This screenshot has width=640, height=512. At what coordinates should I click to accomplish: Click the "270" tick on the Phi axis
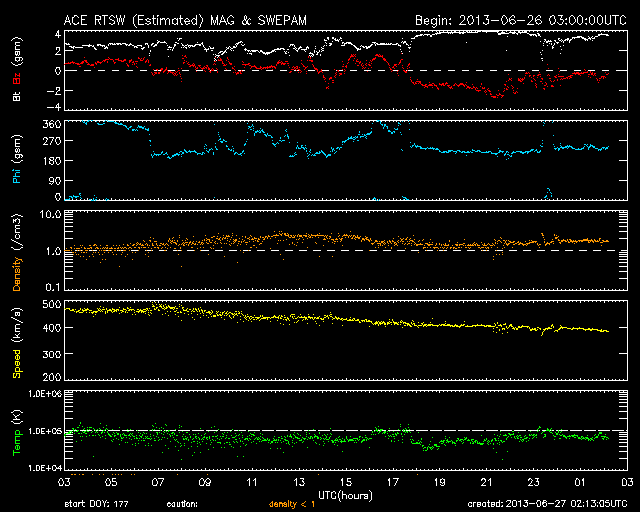tap(52, 142)
